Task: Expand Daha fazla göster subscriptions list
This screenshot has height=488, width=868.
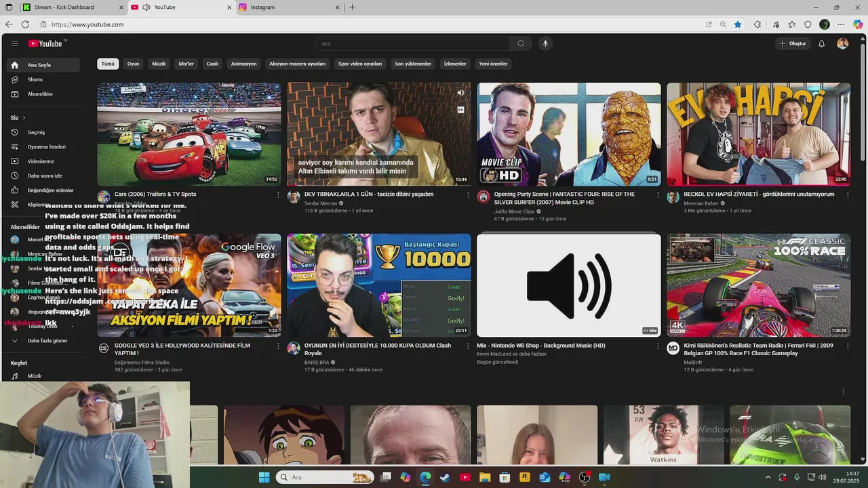Action: coord(43,341)
